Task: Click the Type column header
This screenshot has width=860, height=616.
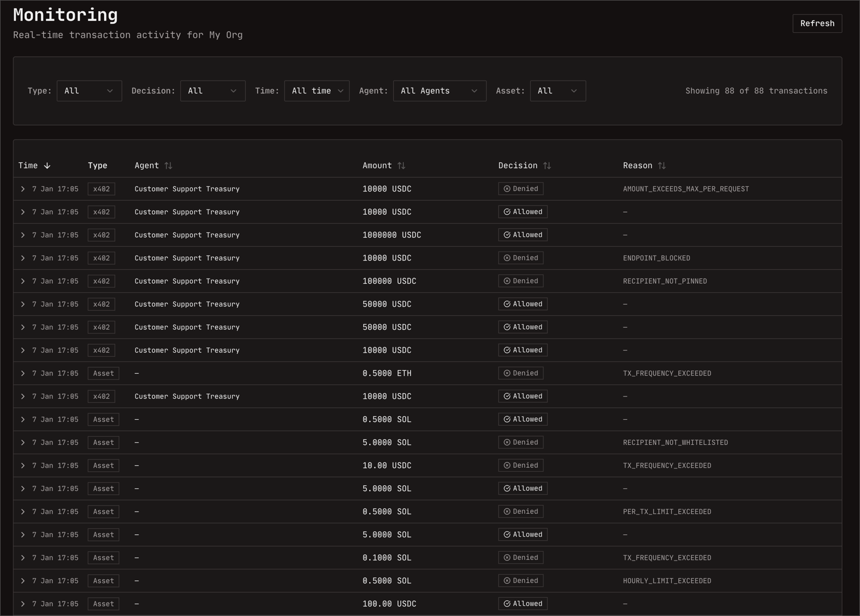Action: coord(98,166)
